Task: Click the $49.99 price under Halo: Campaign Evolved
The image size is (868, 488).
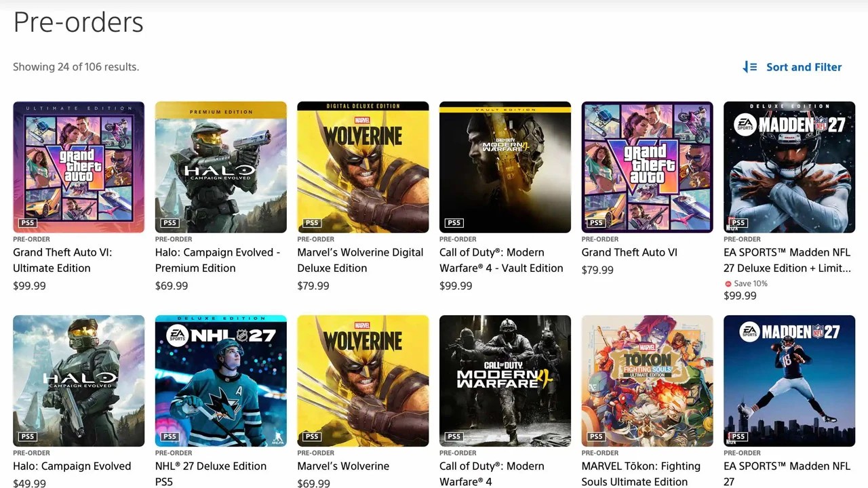Action: [x=29, y=483]
